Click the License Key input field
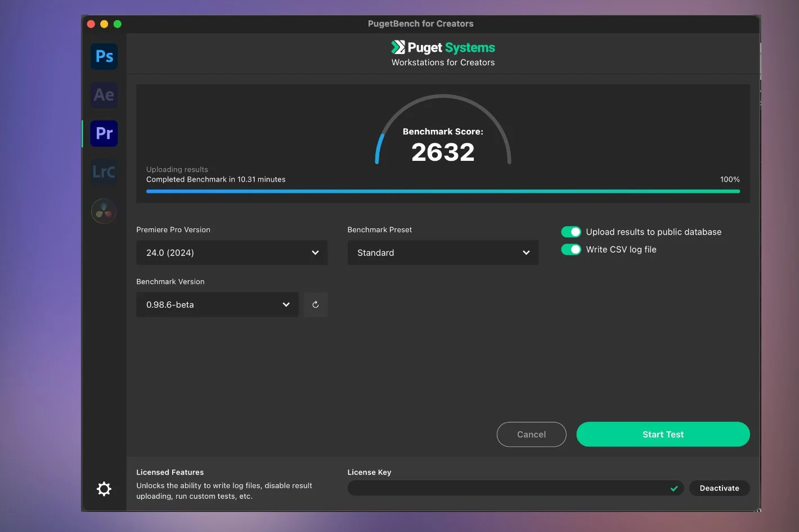This screenshot has height=532, width=799. point(515,488)
